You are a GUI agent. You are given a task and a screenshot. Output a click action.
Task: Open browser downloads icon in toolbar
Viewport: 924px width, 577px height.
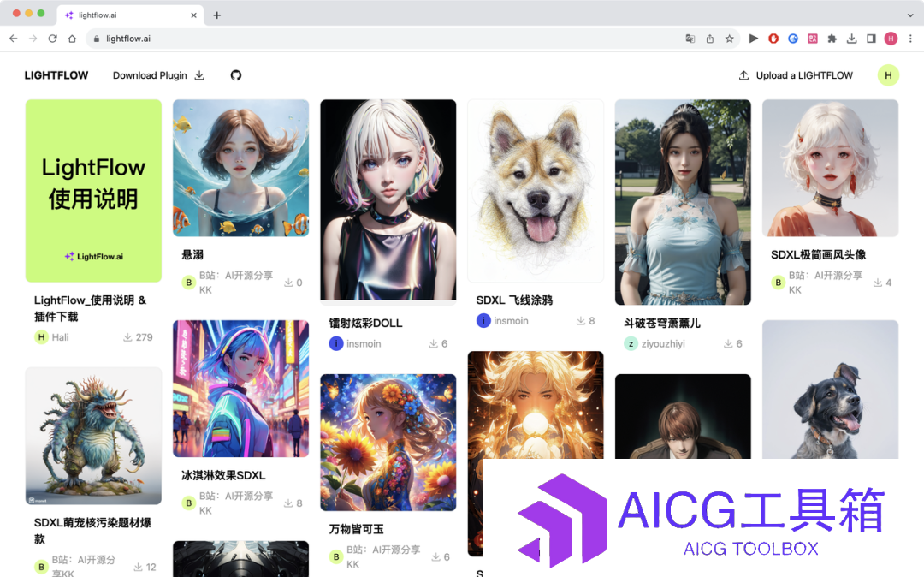click(851, 39)
